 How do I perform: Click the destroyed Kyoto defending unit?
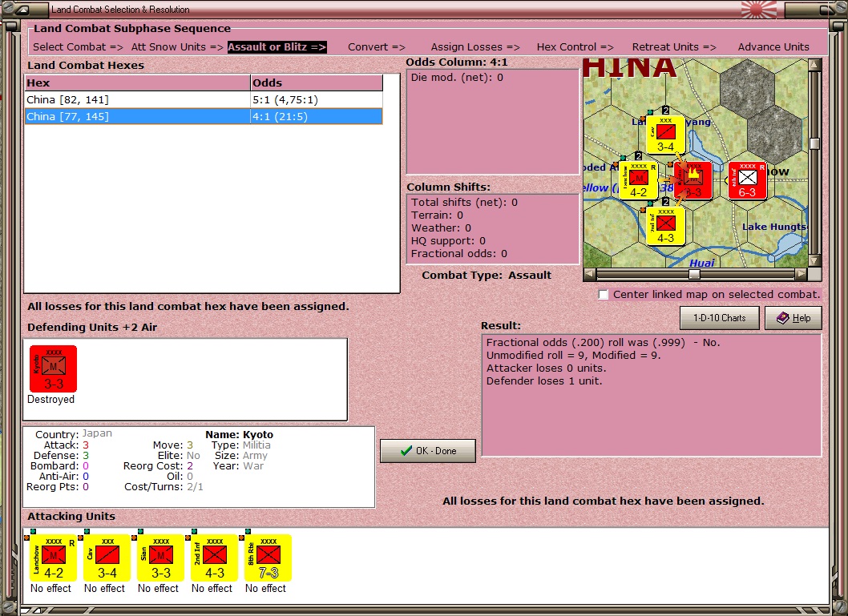53,369
